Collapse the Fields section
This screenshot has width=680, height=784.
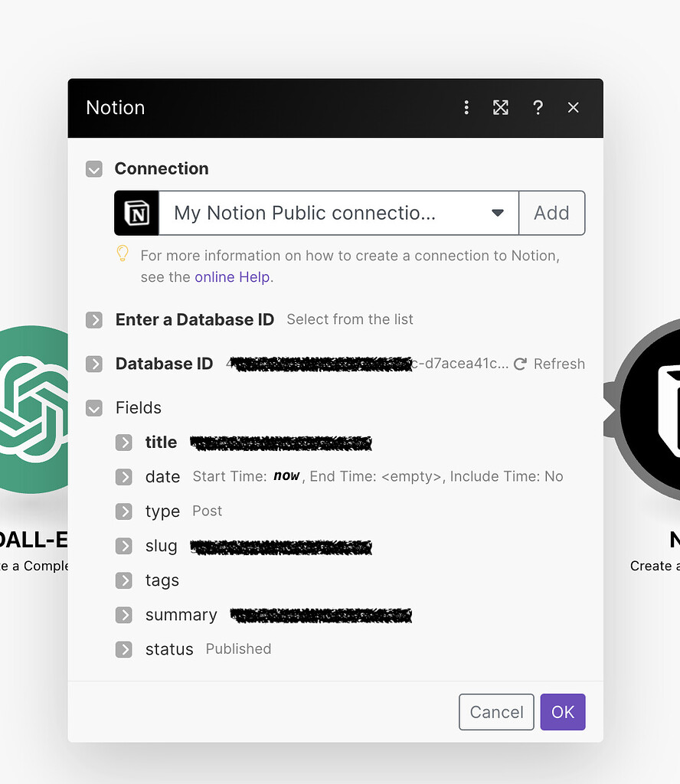93,408
